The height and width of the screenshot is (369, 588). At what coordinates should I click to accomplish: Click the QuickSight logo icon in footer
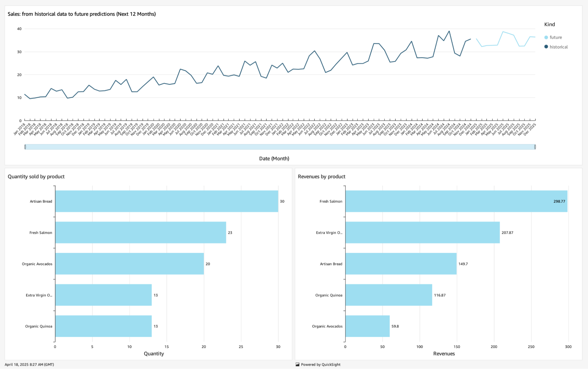[297, 364]
